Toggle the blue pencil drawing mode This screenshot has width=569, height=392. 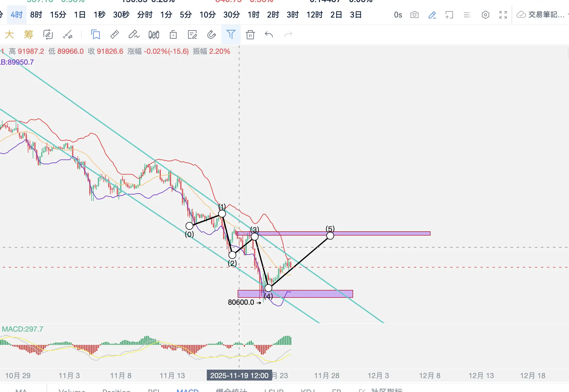click(432, 15)
